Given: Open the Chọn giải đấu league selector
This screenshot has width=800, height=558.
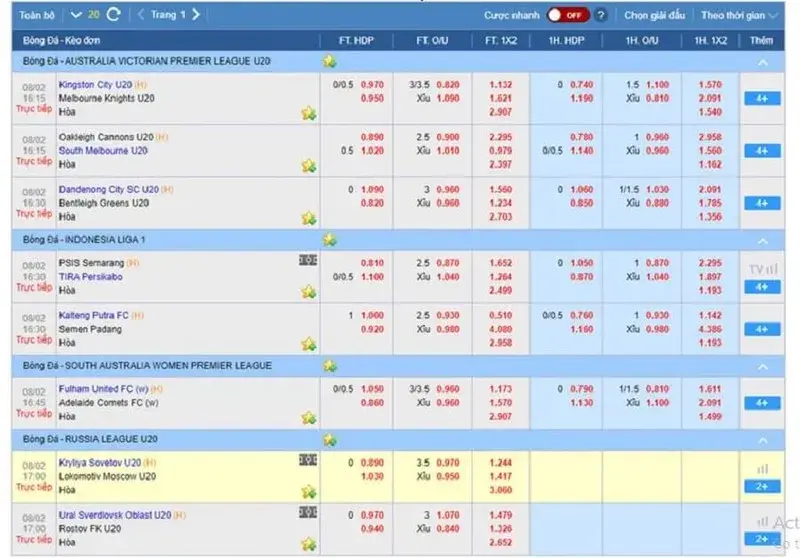Looking at the screenshot, I should click(x=657, y=15).
